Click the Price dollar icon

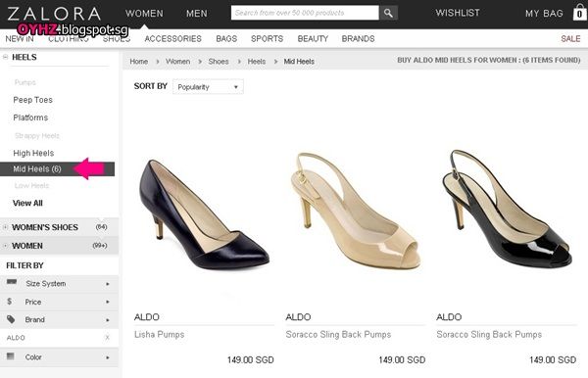pyautogui.click(x=10, y=301)
